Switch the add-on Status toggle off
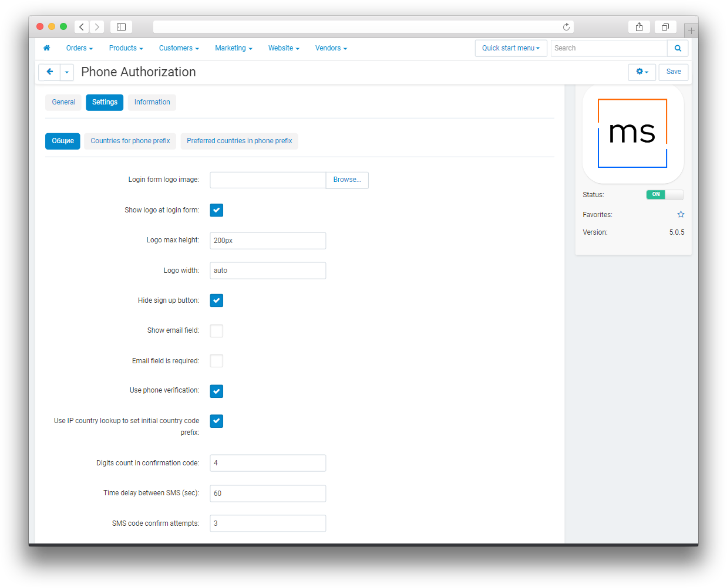The width and height of the screenshot is (727, 588). [665, 195]
